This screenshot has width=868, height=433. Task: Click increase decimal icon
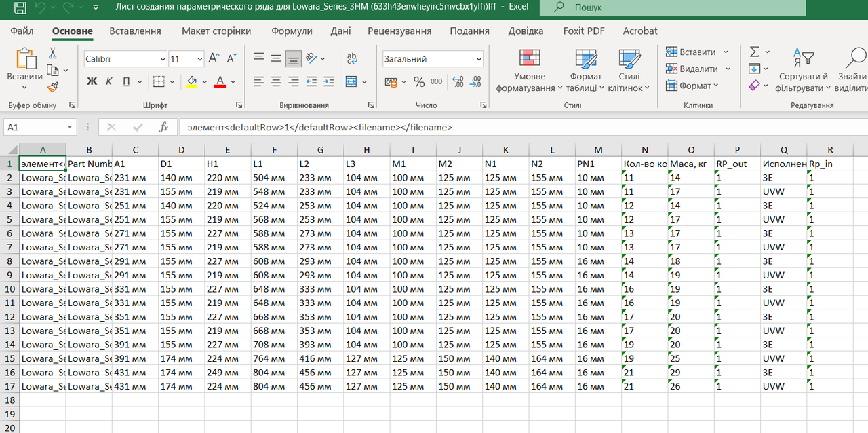click(458, 82)
